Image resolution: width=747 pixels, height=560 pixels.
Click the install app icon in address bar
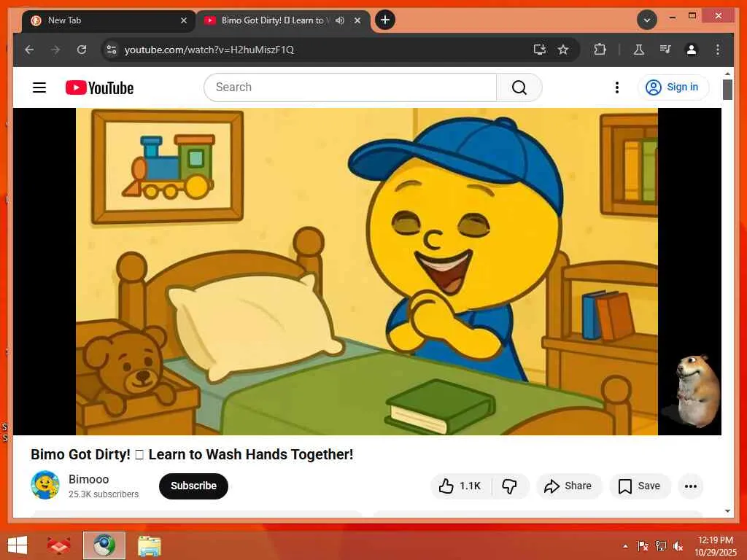coord(539,50)
